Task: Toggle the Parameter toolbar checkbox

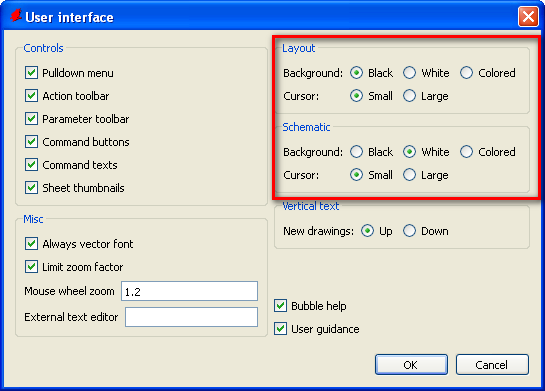Action: pos(31,119)
